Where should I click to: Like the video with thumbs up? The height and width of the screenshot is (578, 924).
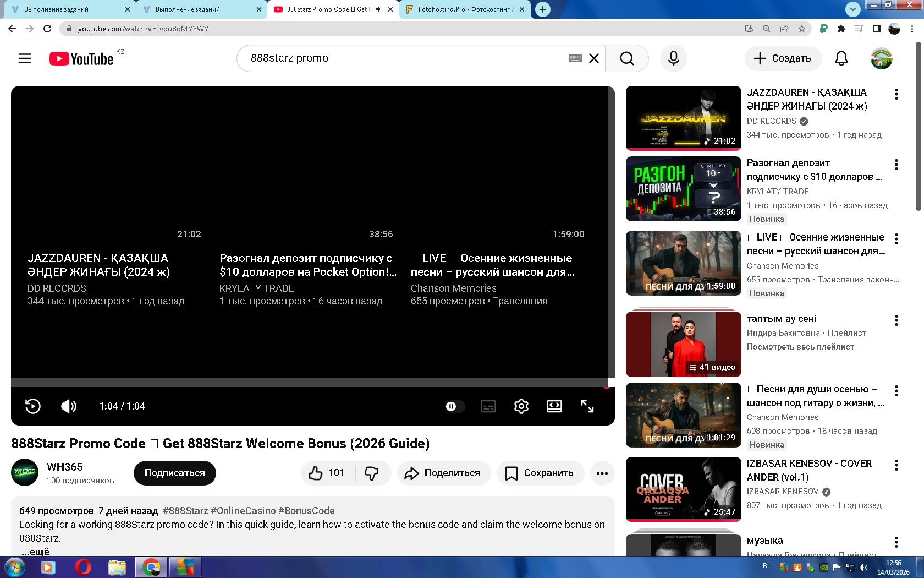point(327,473)
